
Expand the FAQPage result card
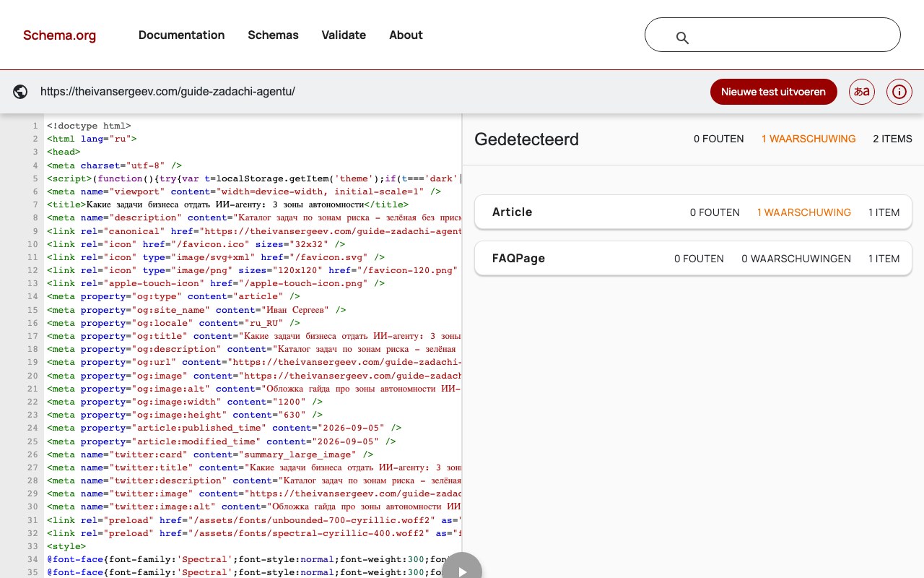[693, 259]
